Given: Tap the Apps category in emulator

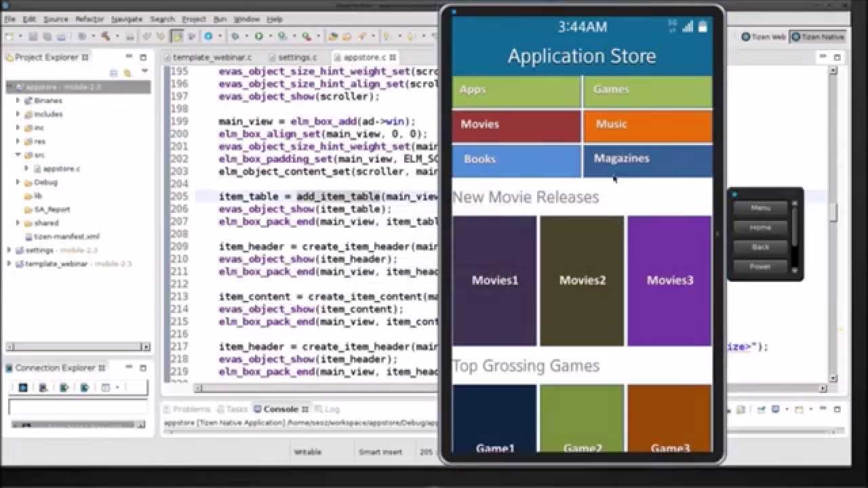Looking at the screenshot, I should [x=516, y=91].
